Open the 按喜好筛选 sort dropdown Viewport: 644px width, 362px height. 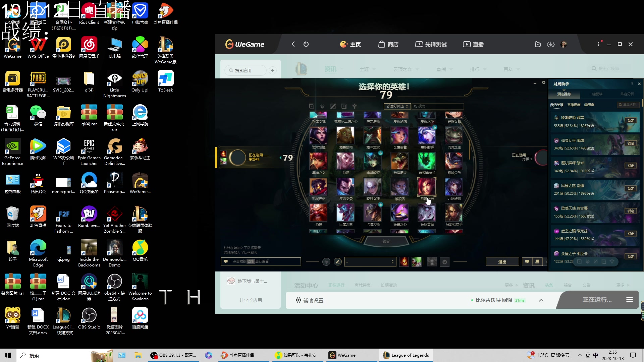(397, 106)
